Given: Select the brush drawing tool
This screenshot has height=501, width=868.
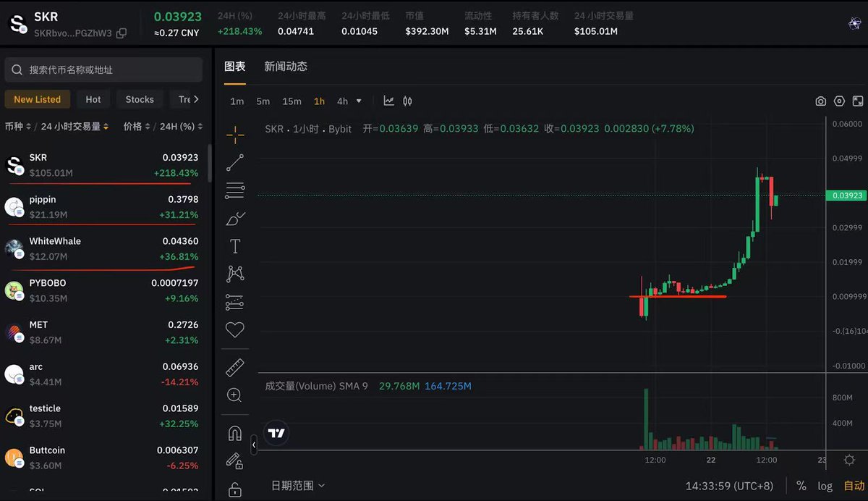Looking at the screenshot, I should [235, 219].
